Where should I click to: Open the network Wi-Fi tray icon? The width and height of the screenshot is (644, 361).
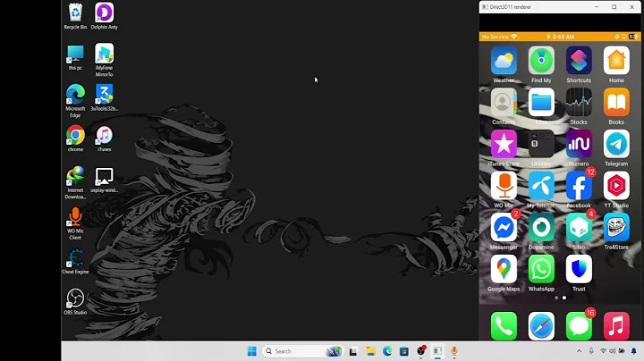click(604, 351)
